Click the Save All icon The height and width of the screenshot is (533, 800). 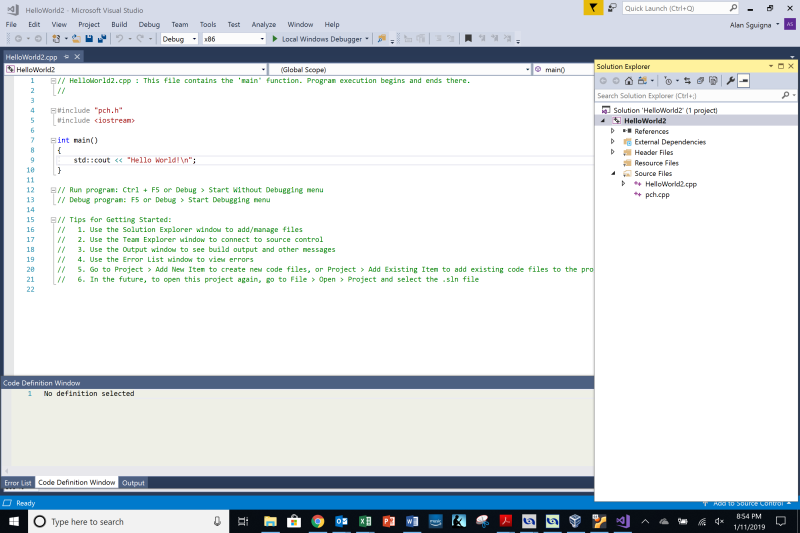pos(102,39)
